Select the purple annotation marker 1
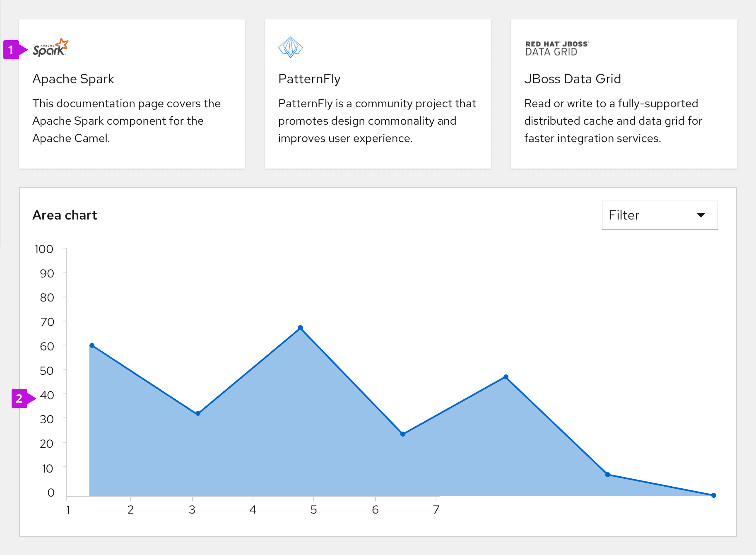The width and height of the screenshot is (756, 555). [x=12, y=50]
